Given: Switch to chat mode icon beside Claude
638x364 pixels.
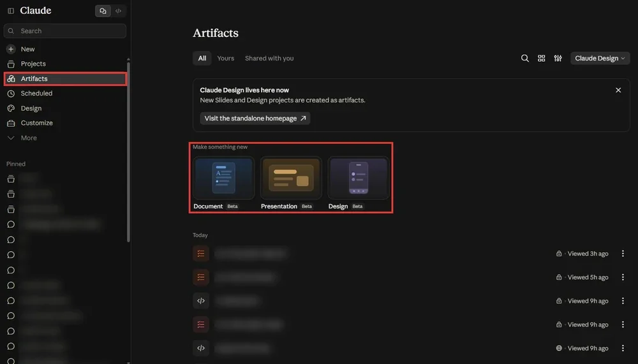Looking at the screenshot, I should coord(103,11).
